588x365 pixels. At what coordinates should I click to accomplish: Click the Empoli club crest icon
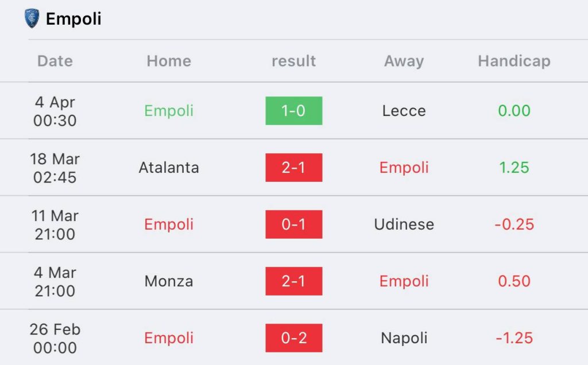pyautogui.click(x=32, y=18)
